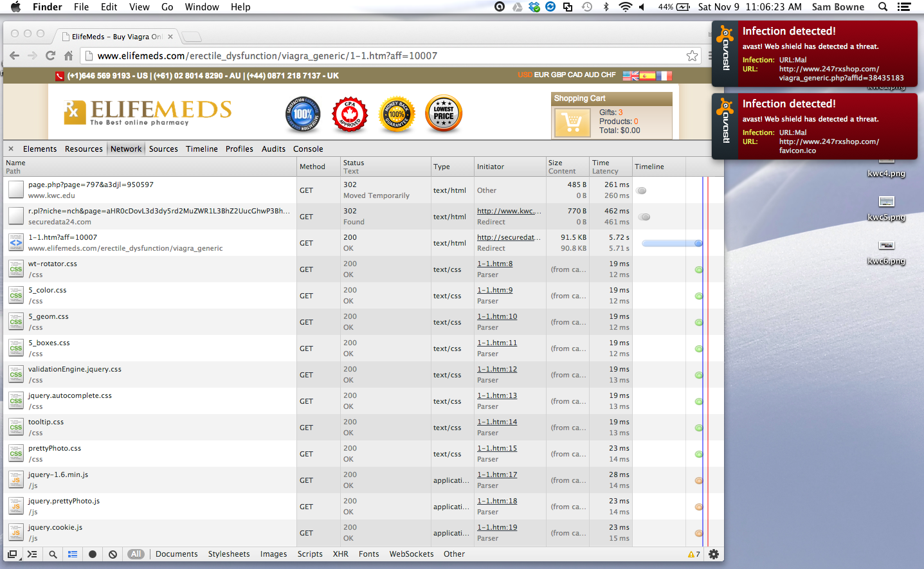Click the Lowest Price badge
Screen dimensions: 924x569
444,114
